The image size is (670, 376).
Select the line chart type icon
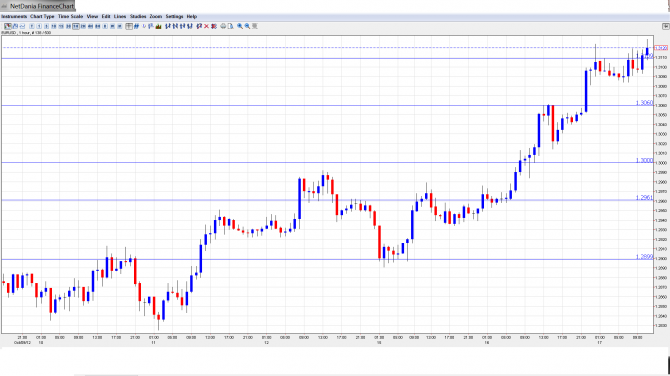(x=22, y=26)
